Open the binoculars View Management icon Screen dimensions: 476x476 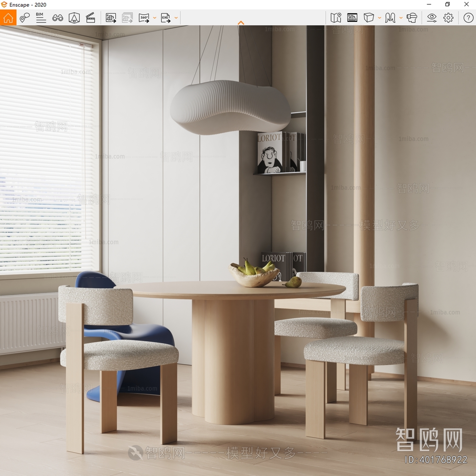click(x=57, y=18)
